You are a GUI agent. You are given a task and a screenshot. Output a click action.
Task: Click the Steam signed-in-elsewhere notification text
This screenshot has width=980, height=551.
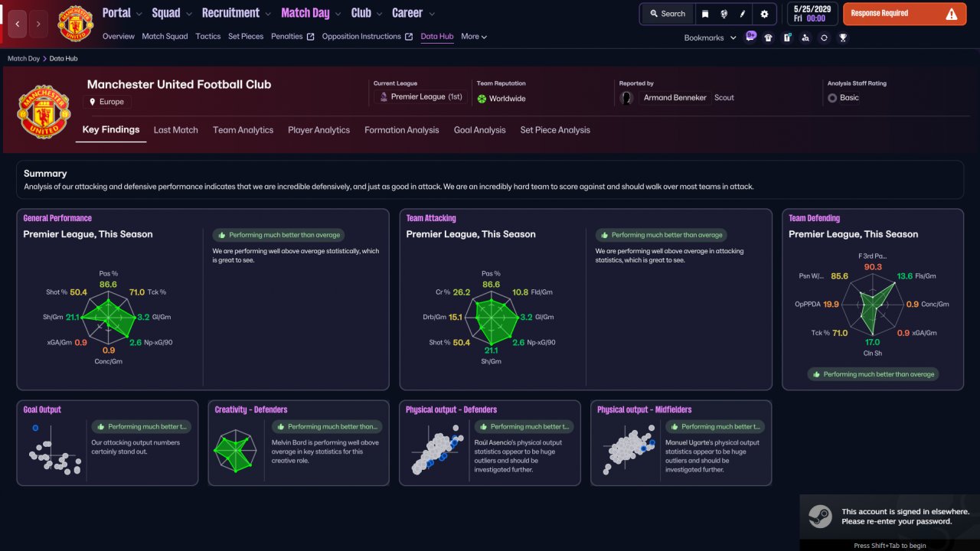tap(906, 517)
